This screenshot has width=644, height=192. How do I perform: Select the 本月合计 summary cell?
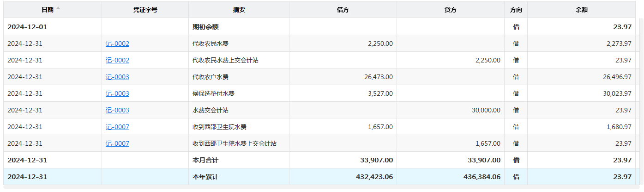205,161
